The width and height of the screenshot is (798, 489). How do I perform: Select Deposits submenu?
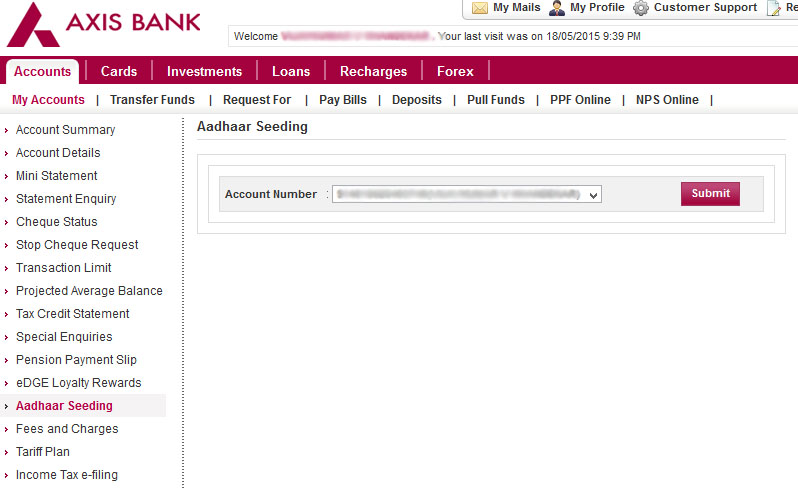point(416,100)
